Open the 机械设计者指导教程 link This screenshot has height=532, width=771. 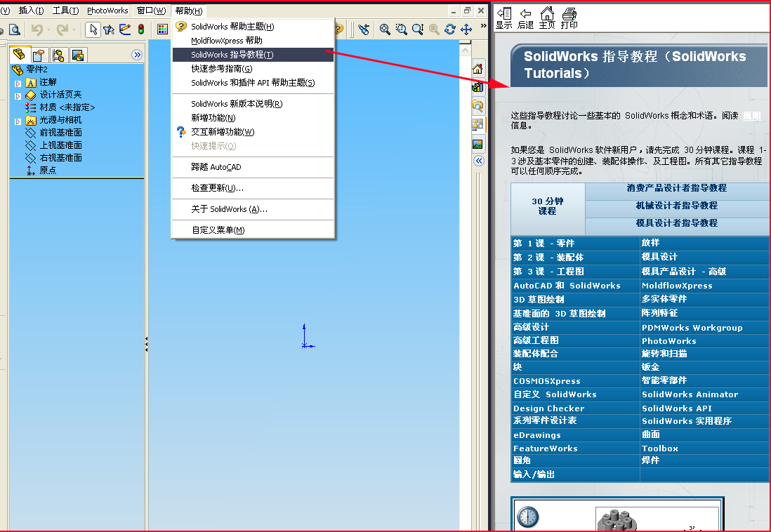[x=677, y=206]
